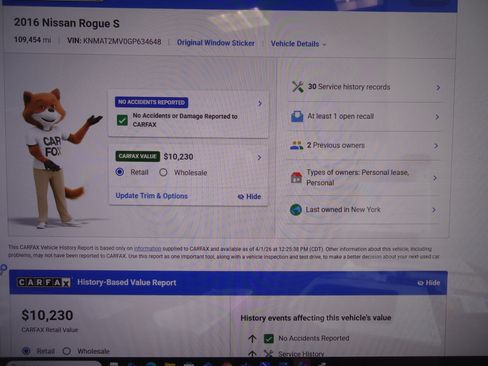Click No Accidents Reported history event text
Screen dimensions: 488x366
click(x=314, y=338)
